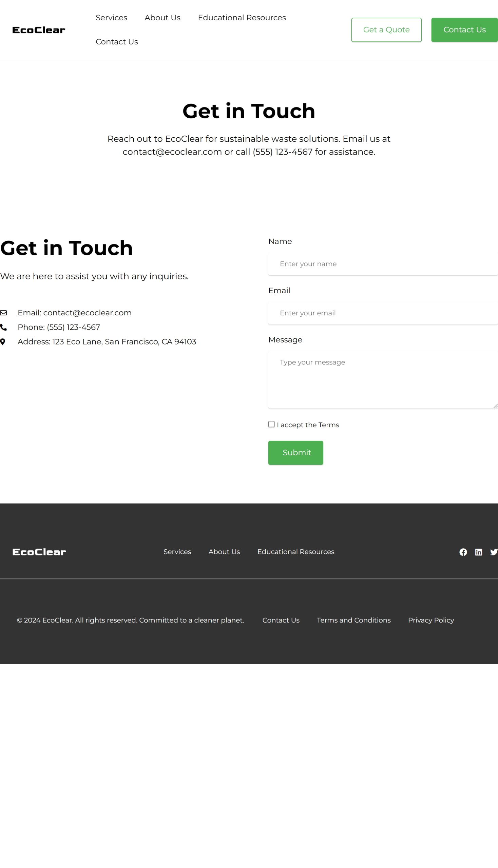This screenshot has width=498, height=868.
Task: Click the 'Reach out to EcoClear' paragraph
Action: pyautogui.click(x=249, y=145)
